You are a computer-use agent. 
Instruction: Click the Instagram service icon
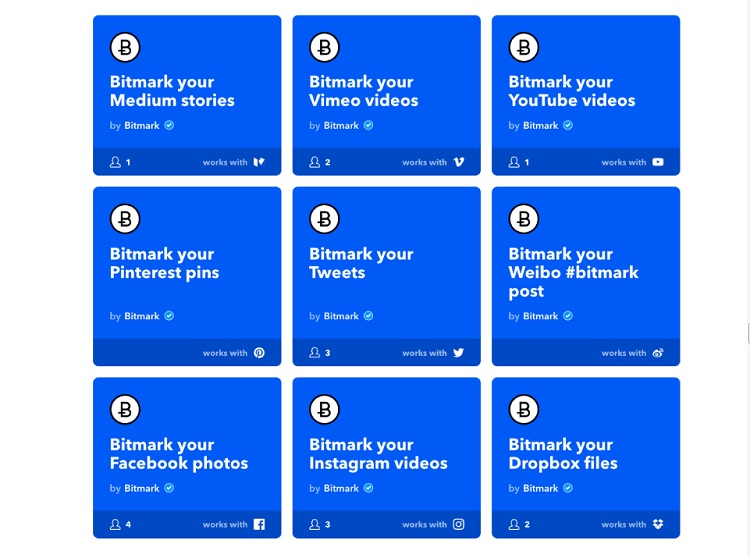(x=458, y=525)
